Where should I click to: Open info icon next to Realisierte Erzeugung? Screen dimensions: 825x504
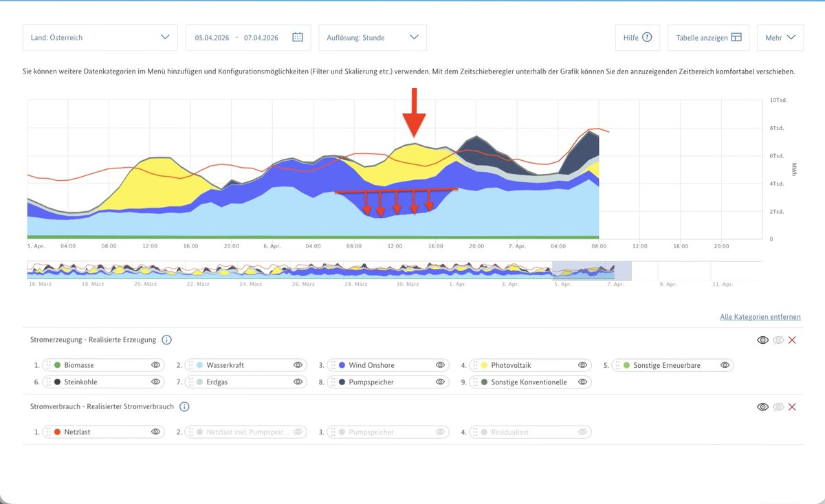click(x=166, y=340)
